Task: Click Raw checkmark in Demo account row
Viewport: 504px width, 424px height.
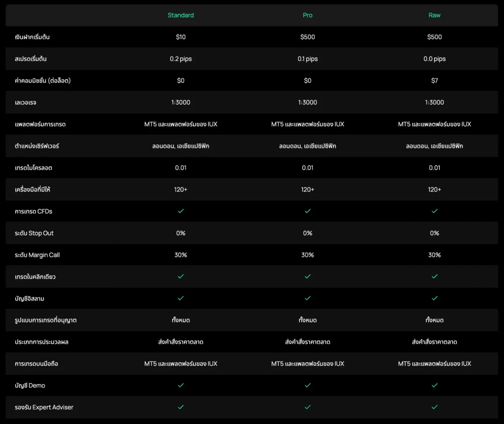Action: (435, 385)
